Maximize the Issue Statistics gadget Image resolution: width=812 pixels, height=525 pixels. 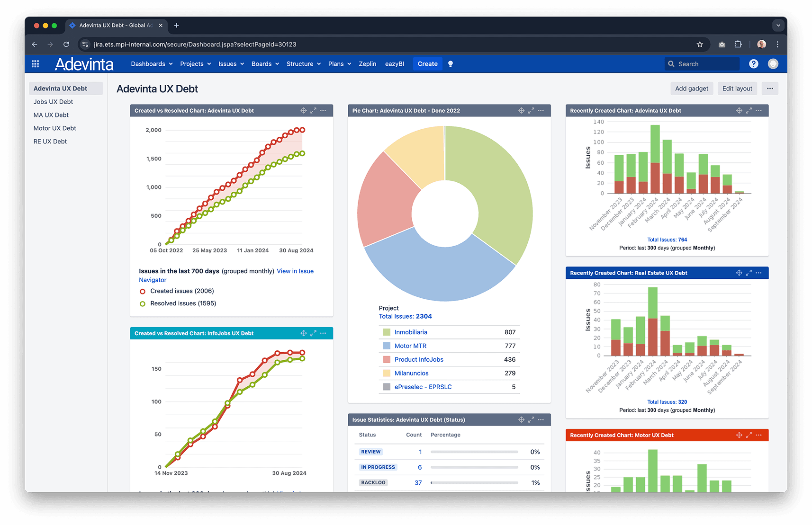coord(531,419)
